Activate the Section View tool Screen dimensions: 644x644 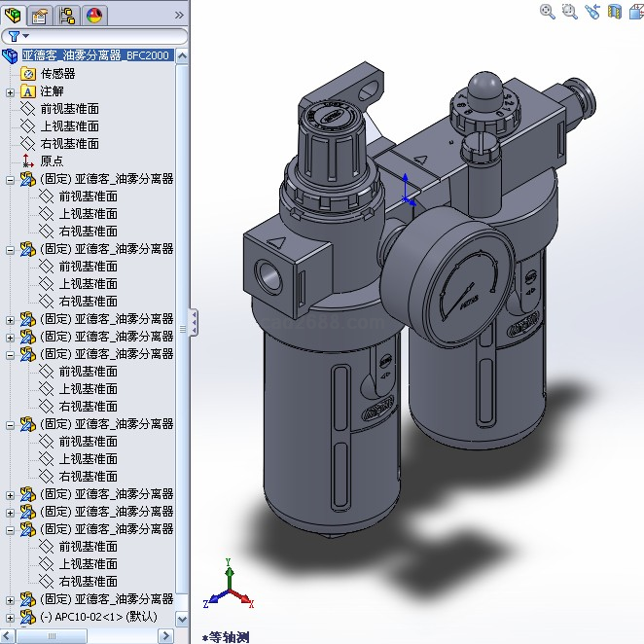(x=614, y=12)
